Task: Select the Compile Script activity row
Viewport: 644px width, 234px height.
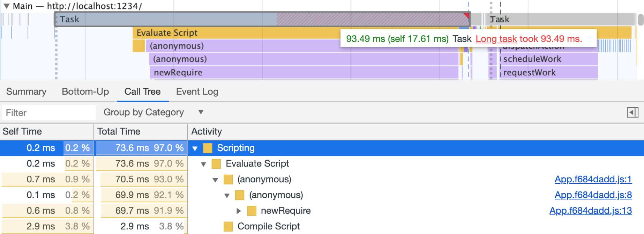Action: pos(268,226)
